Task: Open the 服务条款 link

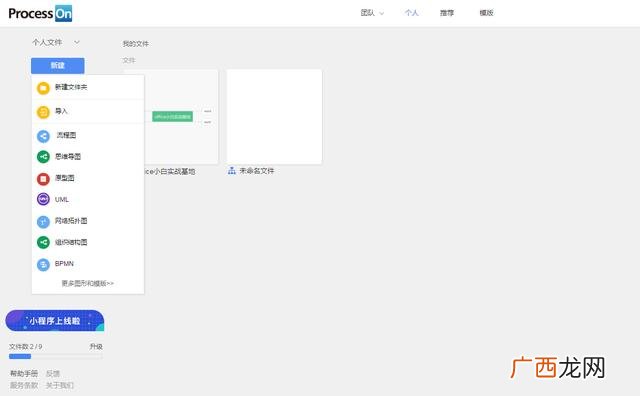Action: click(24, 385)
